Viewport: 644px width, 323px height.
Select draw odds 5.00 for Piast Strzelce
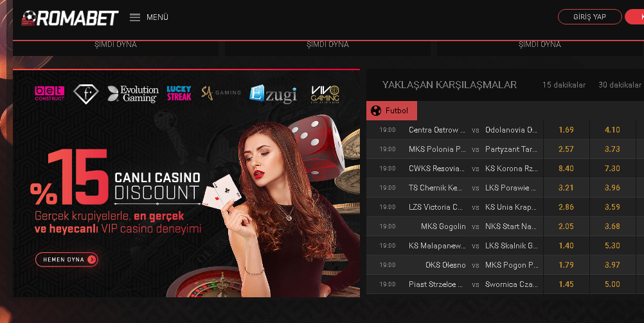(613, 284)
